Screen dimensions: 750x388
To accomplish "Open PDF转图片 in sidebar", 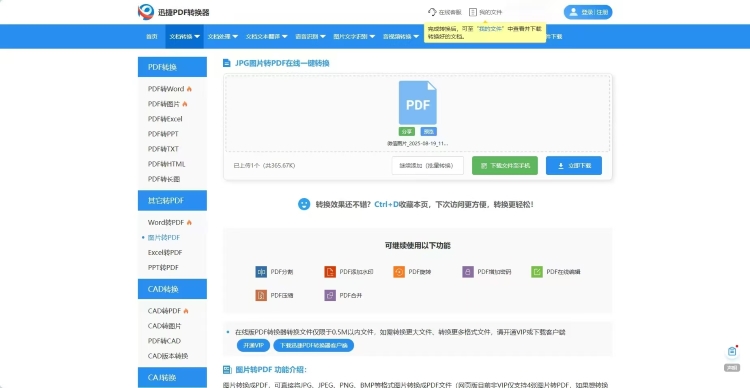I will [164, 104].
